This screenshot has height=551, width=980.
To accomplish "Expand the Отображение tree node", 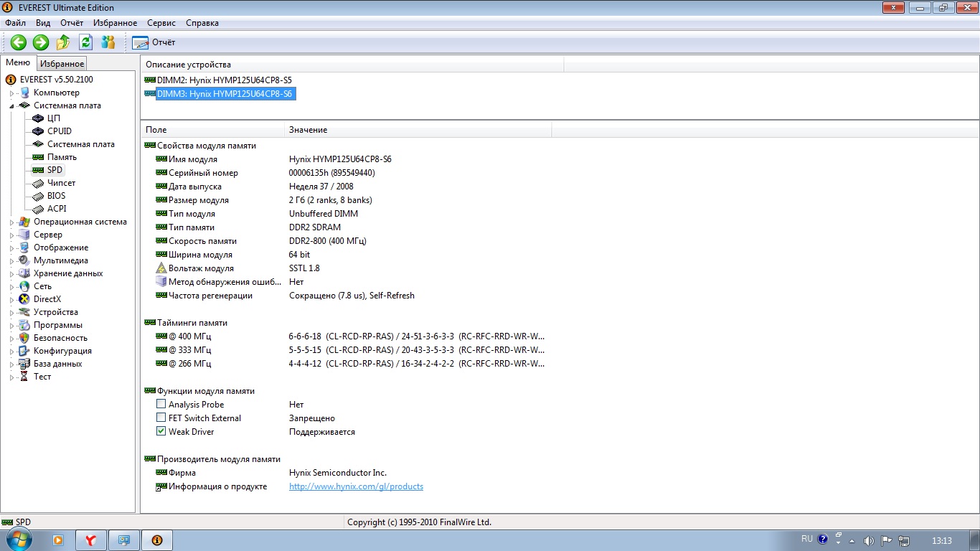I will tap(11, 248).
